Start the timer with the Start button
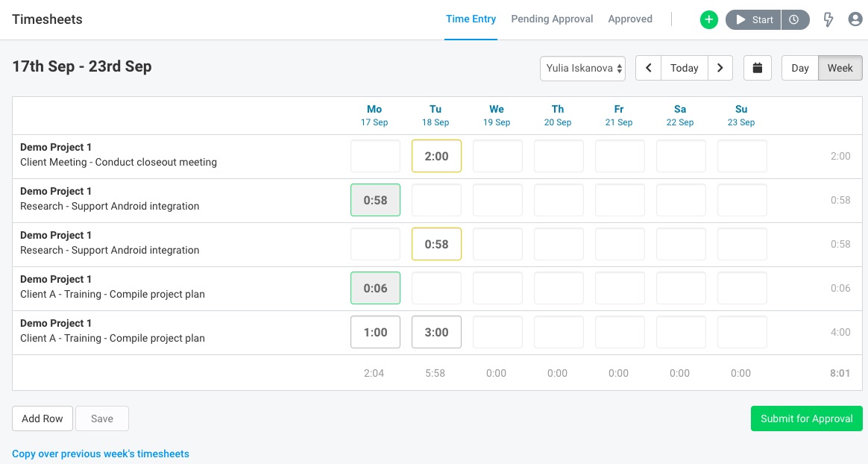Viewport: 868px width, 464px height. click(753, 19)
